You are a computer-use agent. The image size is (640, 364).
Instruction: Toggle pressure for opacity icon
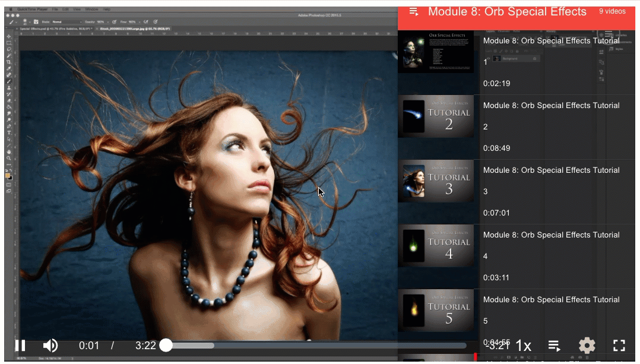pos(114,22)
